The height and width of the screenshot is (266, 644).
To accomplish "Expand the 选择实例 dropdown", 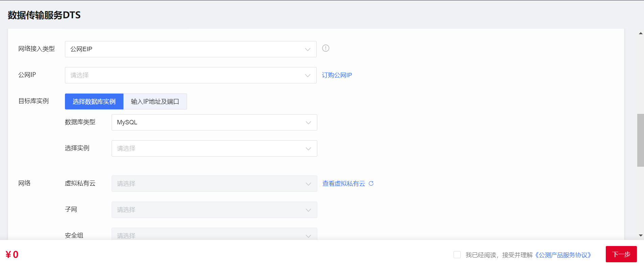I will 214,148.
